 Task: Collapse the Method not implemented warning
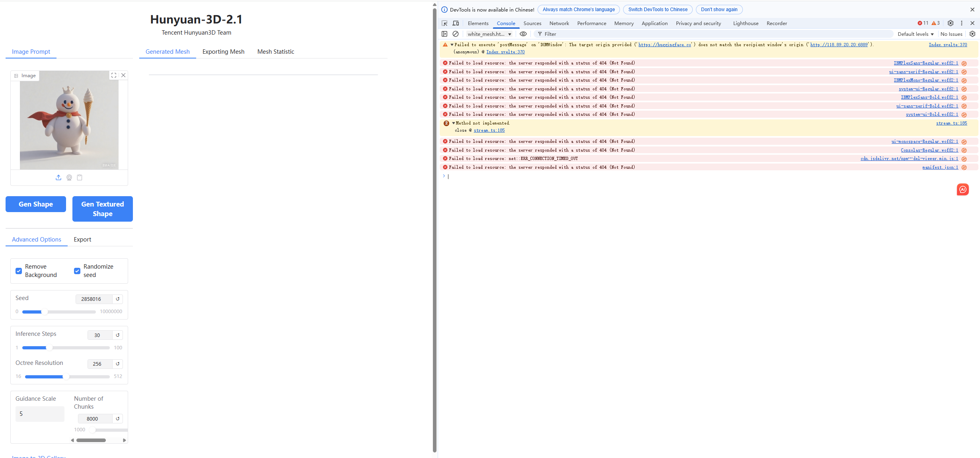click(454, 123)
